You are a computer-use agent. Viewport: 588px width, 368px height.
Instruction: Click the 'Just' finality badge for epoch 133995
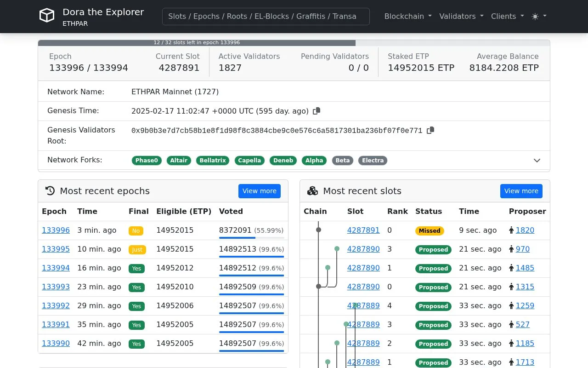tap(137, 249)
